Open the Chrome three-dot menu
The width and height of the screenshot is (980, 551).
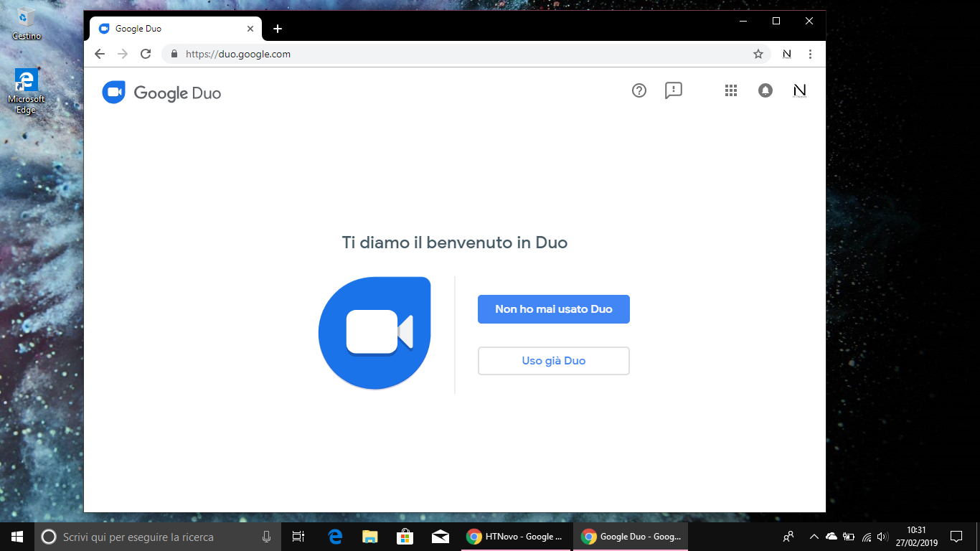810,54
